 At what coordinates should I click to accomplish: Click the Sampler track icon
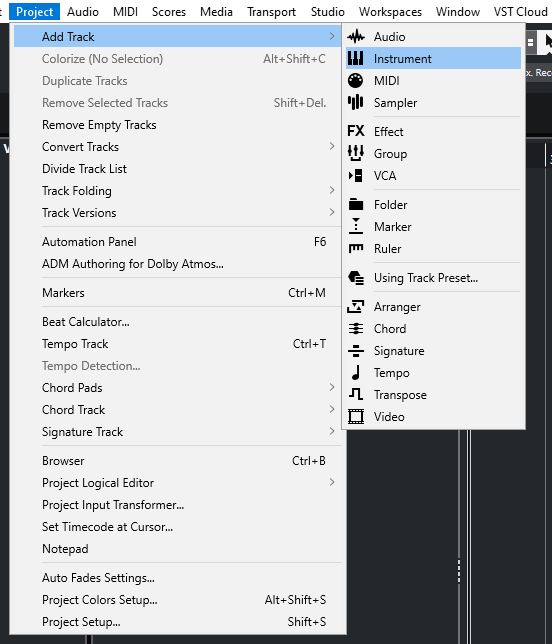[x=356, y=102]
